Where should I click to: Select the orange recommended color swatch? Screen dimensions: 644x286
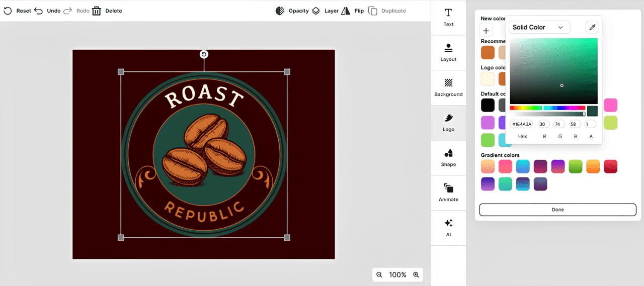pos(488,52)
